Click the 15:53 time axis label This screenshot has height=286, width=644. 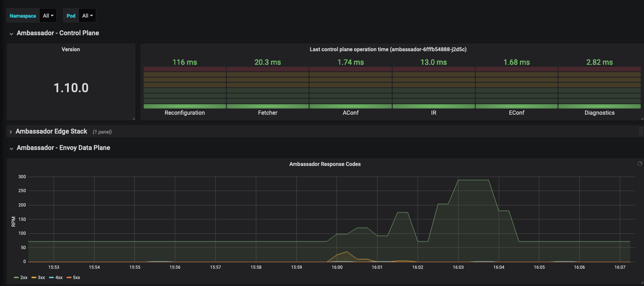(x=54, y=267)
